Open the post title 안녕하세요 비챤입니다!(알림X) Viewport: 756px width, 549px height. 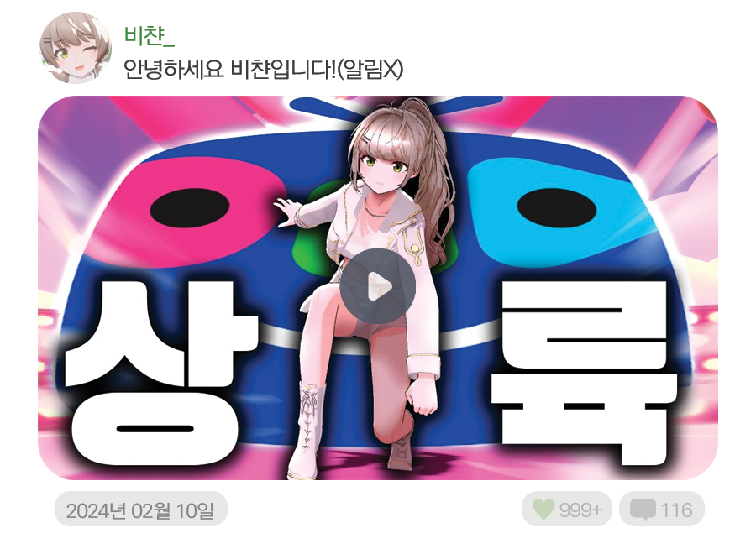coord(263,69)
